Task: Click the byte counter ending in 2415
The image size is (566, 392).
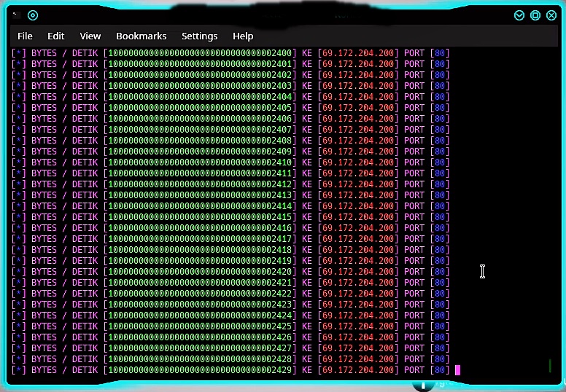Action: (x=200, y=217)
